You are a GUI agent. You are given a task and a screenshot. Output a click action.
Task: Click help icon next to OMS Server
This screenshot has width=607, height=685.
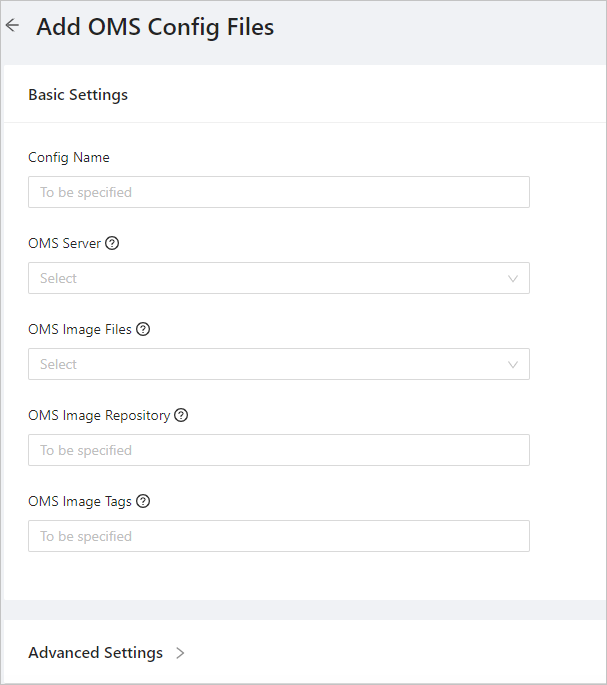[x=112, y=243]
